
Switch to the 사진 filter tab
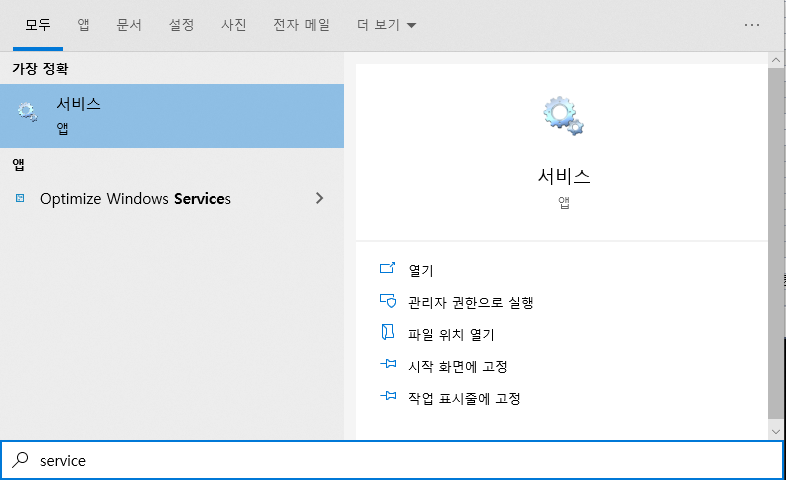pos(234,25)
